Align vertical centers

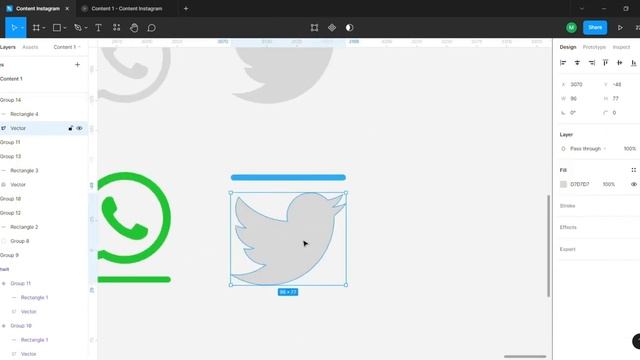click(620, 62)
